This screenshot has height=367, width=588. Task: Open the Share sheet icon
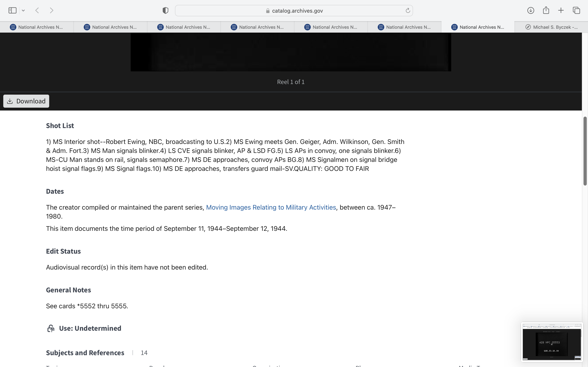[x=546, y=10]
